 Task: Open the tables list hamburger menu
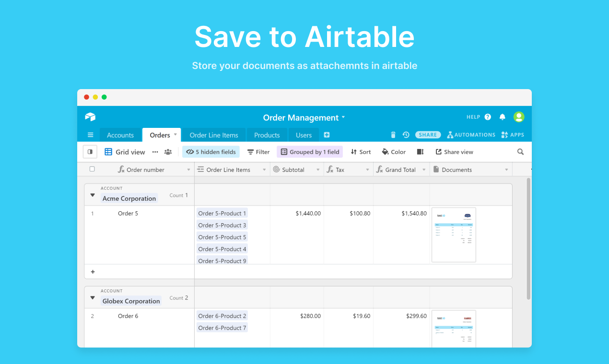coord(90,135)
